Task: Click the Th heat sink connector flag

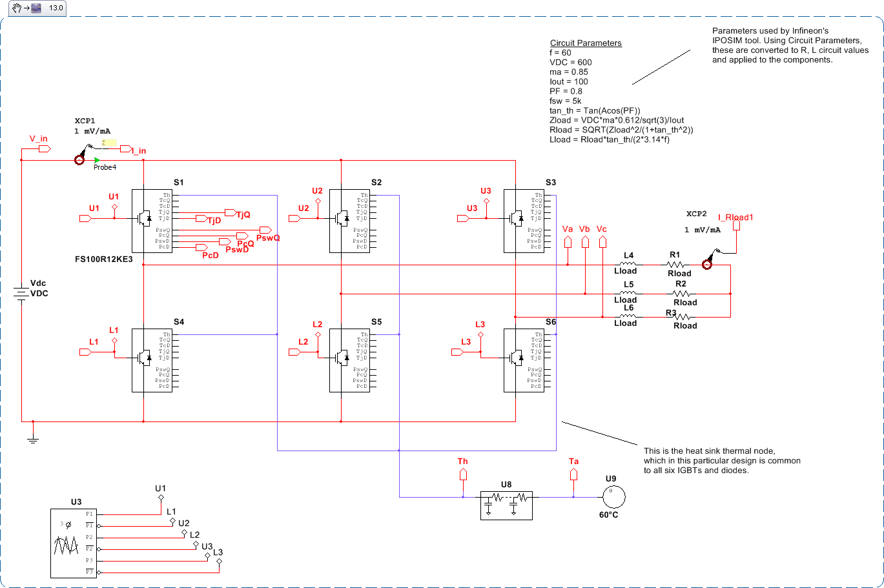Action: (462, 474)
